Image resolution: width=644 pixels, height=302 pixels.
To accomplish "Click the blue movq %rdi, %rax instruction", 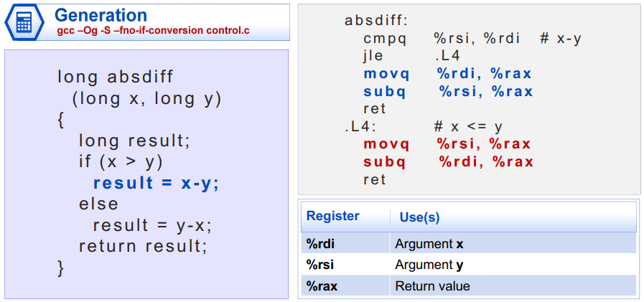I will 448,74.
